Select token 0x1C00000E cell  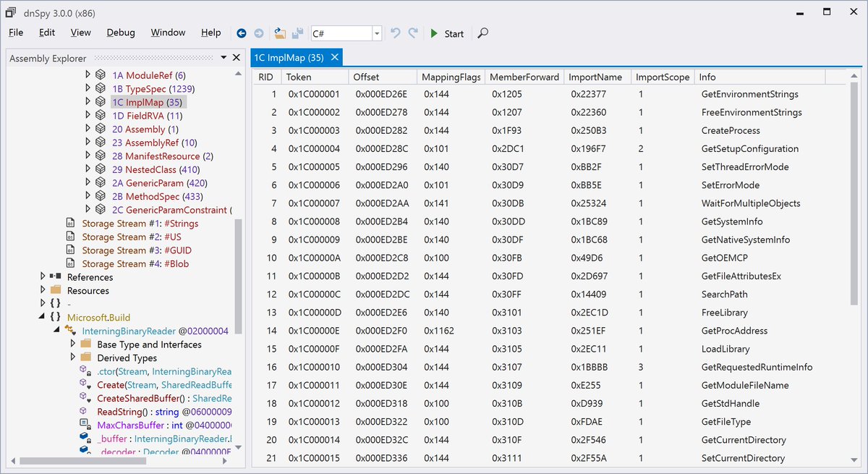314,331
